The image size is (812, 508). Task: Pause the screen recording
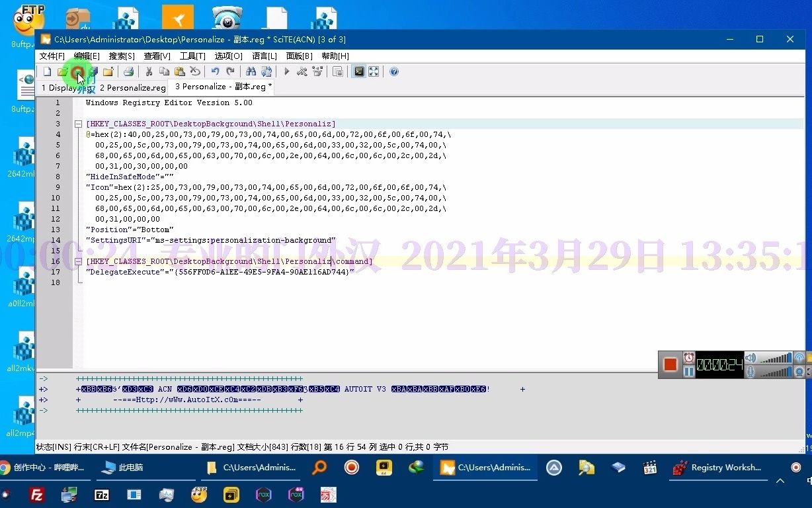tap(689, 371)
